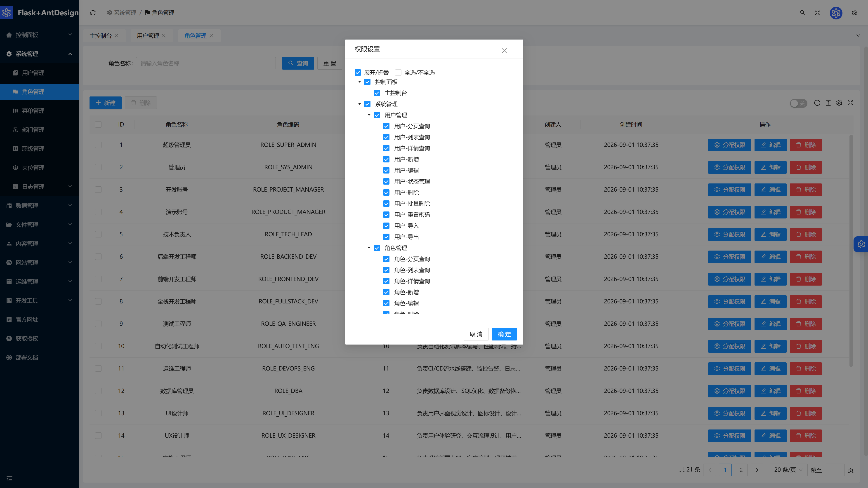This screenshot has width=868, height=488.
Task: Toggle fullscreen icon in the top bar
Action: (x=817, y=13)
